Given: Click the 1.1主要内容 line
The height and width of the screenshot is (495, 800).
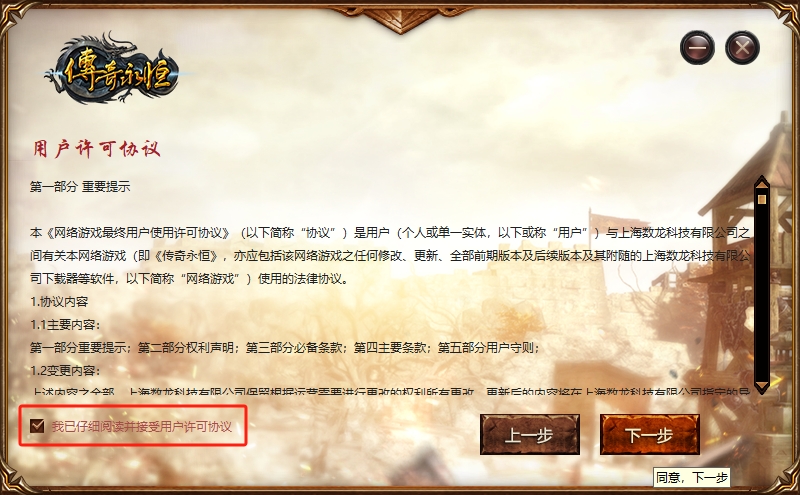Looking at the screenshot, I should [65, 325].
